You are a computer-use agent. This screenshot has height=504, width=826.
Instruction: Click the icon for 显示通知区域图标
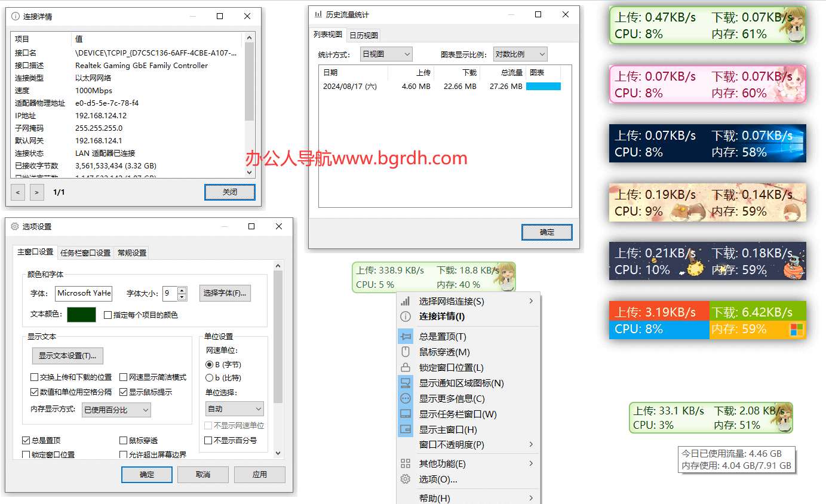point(406,383)
